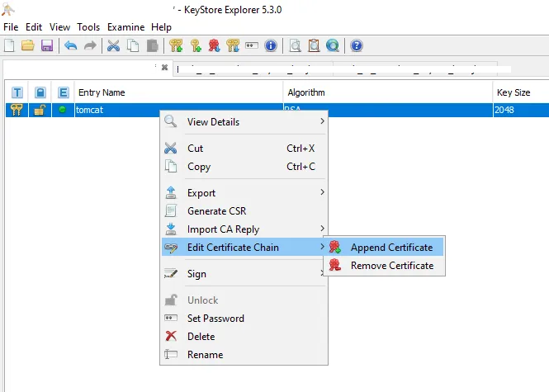
Task: Click the Redo arrow in the toolbar
Action: click(x=90, y=45)
